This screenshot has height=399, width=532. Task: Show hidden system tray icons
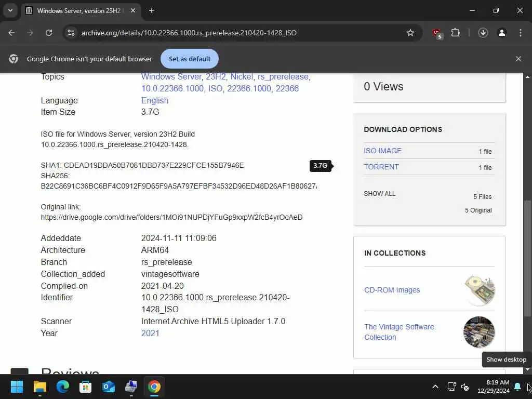(x=435, y=387)
